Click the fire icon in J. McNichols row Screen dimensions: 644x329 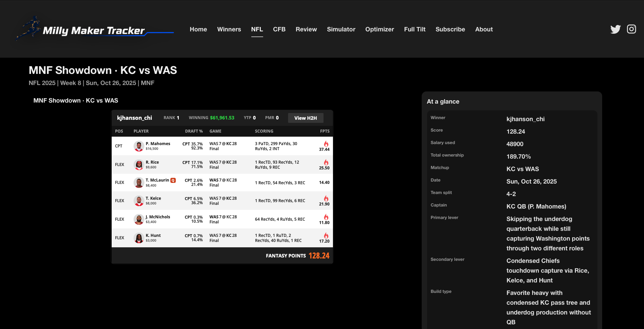(x=326, y=217)
